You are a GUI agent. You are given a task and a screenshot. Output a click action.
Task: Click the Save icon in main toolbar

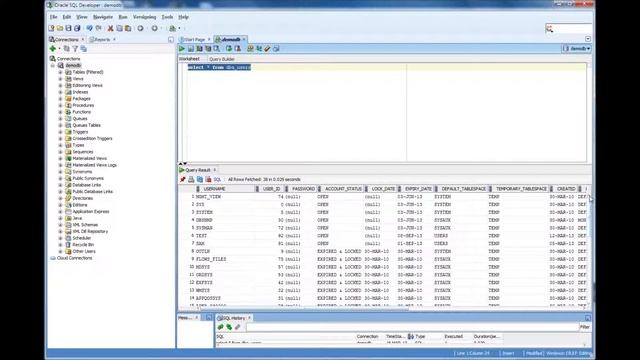(69, 28)
